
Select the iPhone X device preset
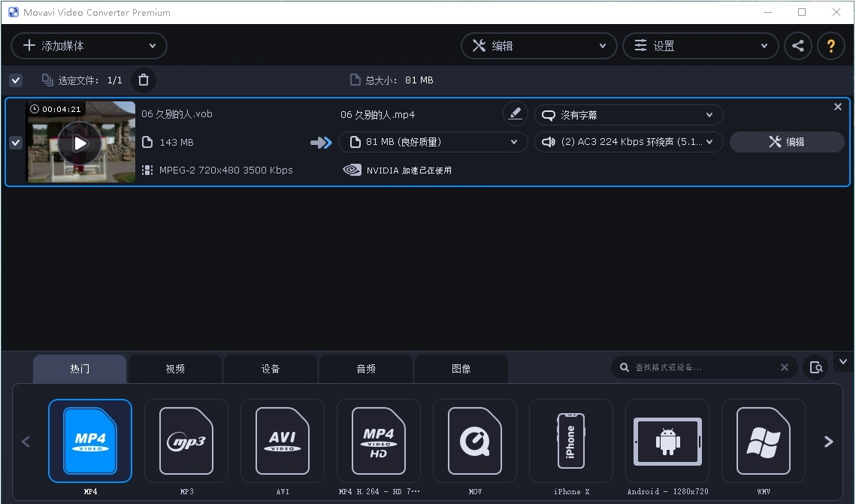[x=571, y=441]
